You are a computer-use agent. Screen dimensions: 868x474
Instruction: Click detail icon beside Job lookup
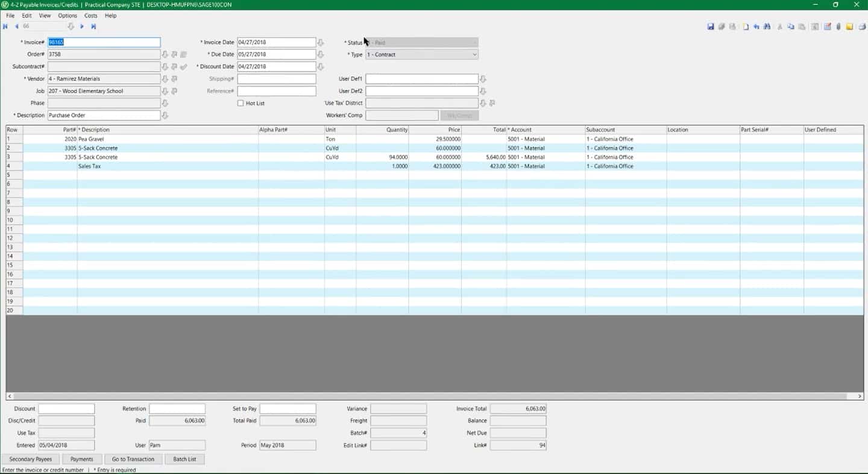pyautogui.click(x=174, y=91)
